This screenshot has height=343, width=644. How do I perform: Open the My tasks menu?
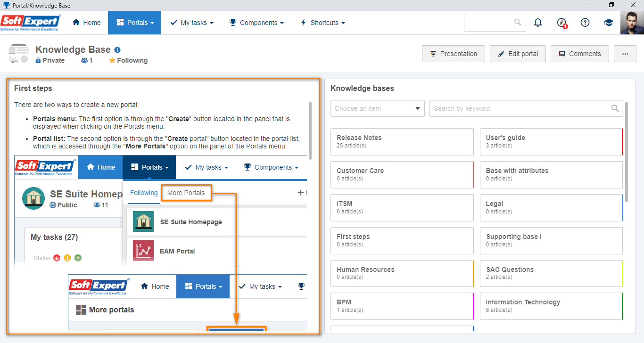pyautogui.click(x=192, y=23)
